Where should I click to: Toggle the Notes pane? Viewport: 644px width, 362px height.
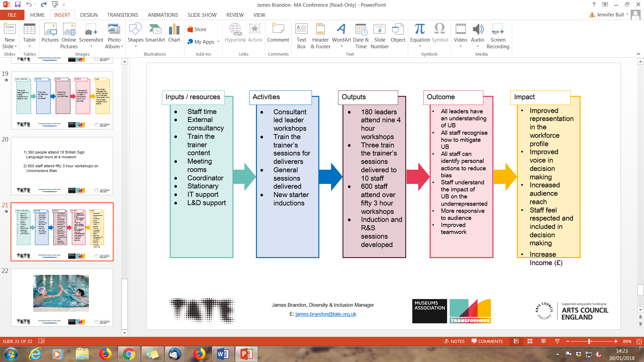point(454,341)
